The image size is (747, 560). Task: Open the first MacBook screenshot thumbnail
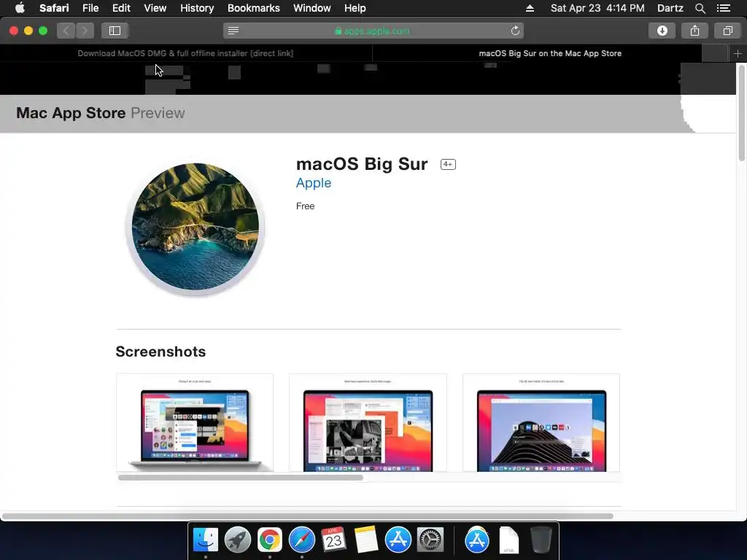click(x=195, y=423)
